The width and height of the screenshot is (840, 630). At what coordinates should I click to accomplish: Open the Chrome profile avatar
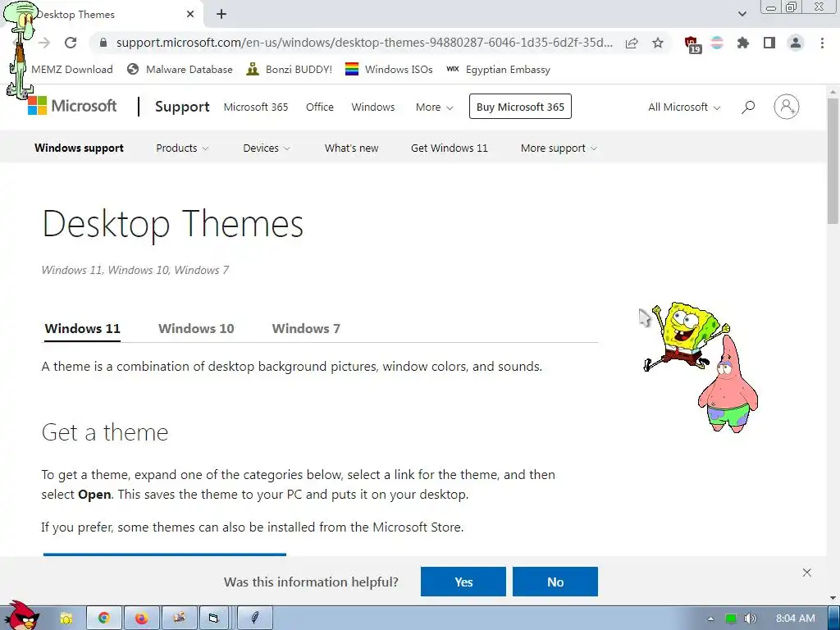point(796,43)
